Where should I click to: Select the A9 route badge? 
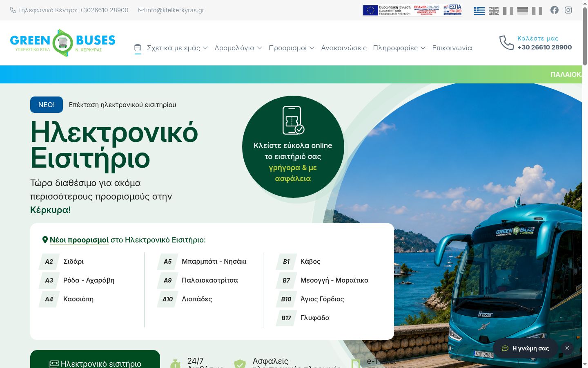168,280
